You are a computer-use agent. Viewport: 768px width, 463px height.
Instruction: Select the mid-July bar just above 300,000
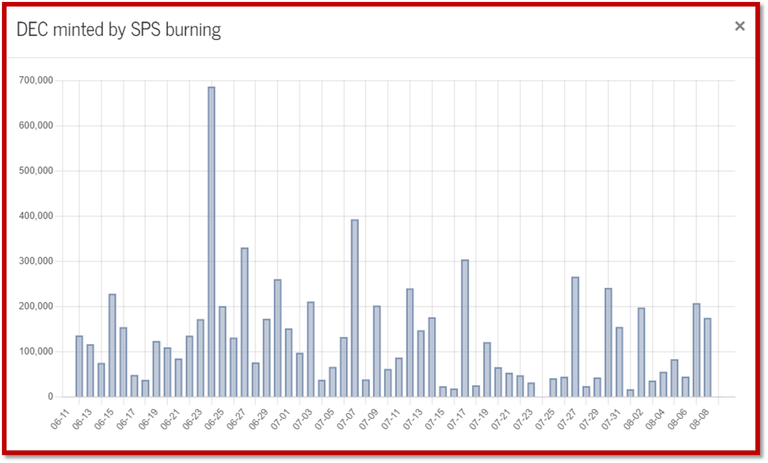[465, 328]
